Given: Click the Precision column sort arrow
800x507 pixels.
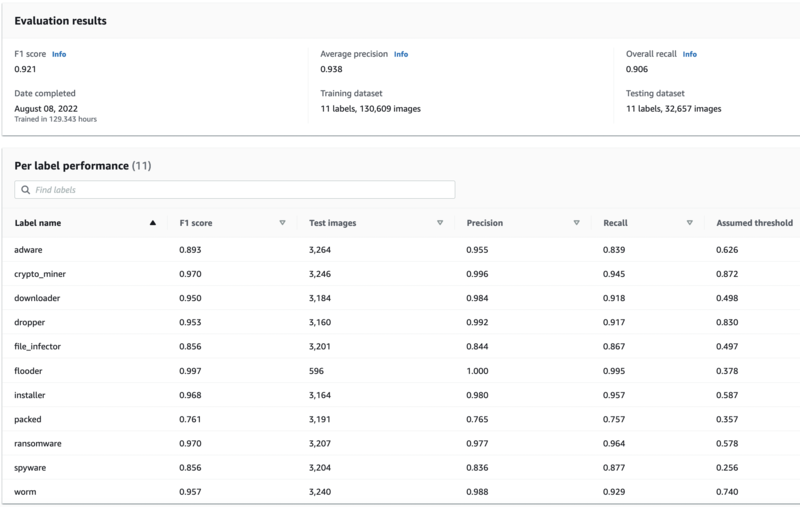Looking at the screenshot, I should [x=577, y=223].
